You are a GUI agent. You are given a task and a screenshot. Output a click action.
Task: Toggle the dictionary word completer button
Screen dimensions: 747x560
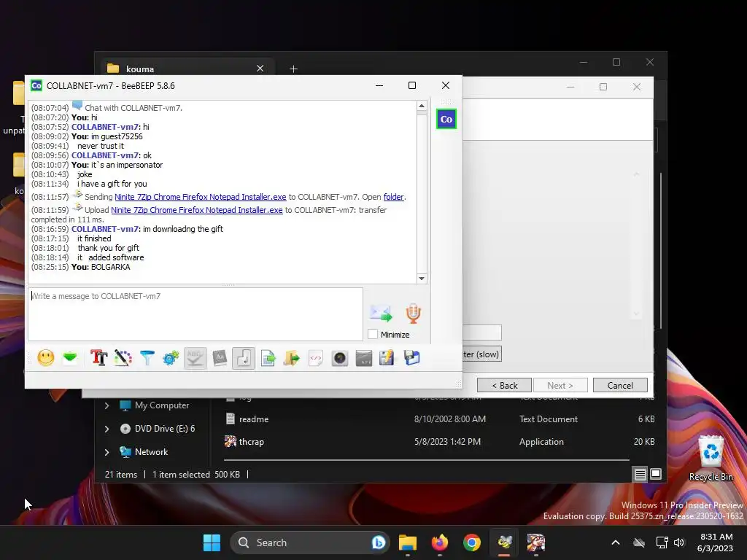[x=220, y=357]
